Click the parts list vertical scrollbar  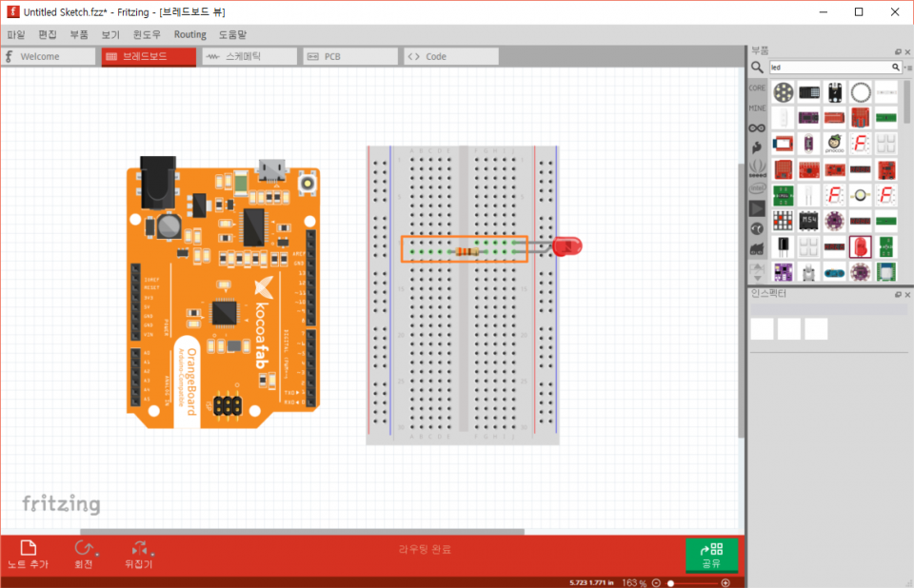pos(907,103)
